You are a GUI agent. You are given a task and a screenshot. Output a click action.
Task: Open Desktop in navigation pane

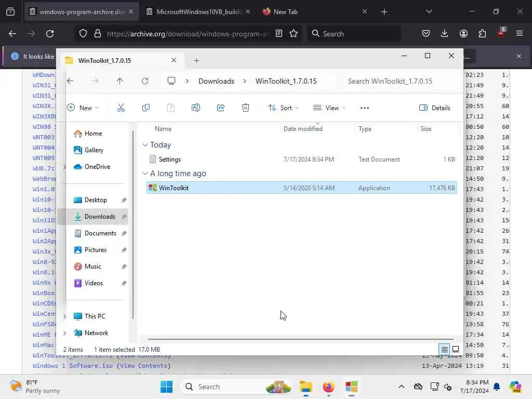pyautogui.click(x=96, y=200)
